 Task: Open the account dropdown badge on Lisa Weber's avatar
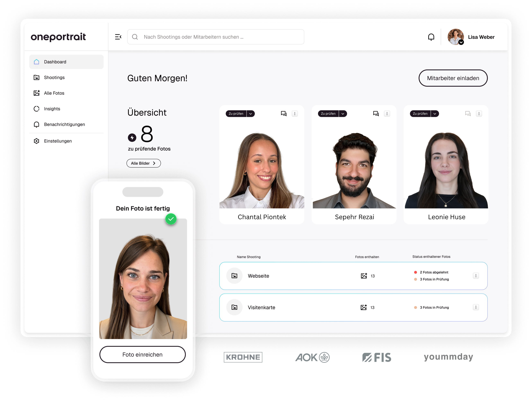[461, 42]
